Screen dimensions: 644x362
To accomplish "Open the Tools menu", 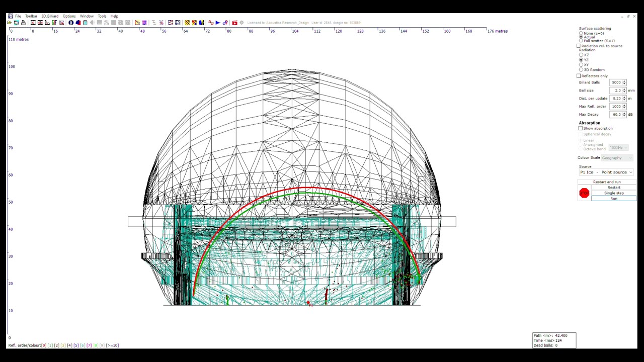I will pyautogui.click(x=102, y=16).
